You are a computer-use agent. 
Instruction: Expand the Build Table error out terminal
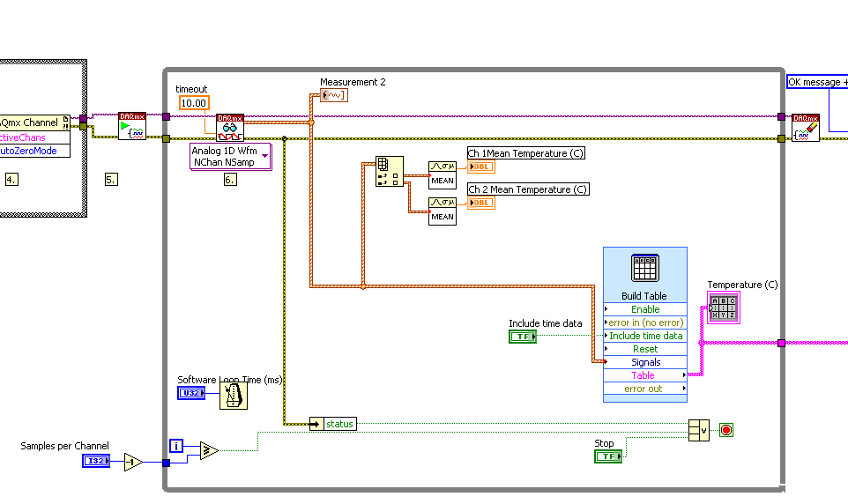coord(644,389)
